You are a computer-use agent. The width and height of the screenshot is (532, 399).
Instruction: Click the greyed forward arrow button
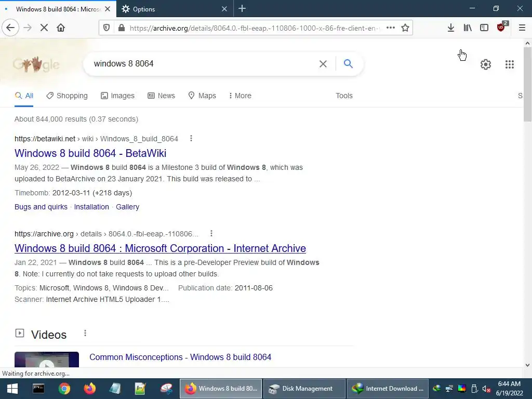(x=28, y=28)
